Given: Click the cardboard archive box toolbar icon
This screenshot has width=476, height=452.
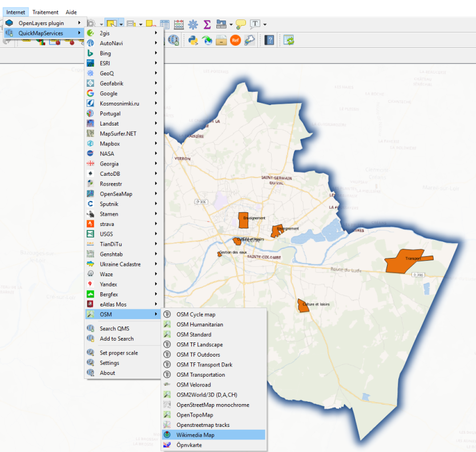Looking at the screenshot, I should coord(221,40).
